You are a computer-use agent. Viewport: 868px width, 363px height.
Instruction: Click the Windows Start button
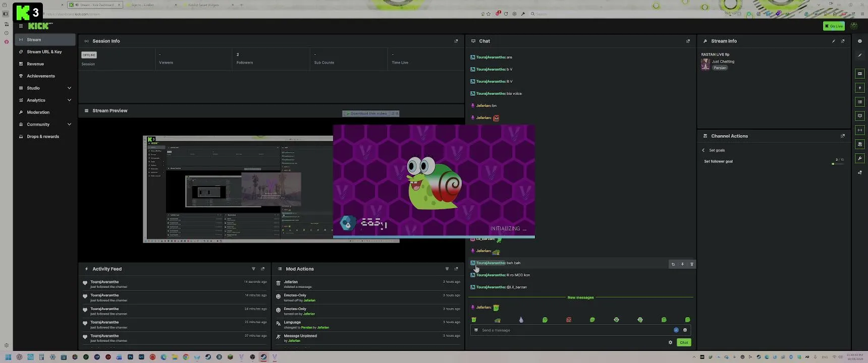(8, 357)
